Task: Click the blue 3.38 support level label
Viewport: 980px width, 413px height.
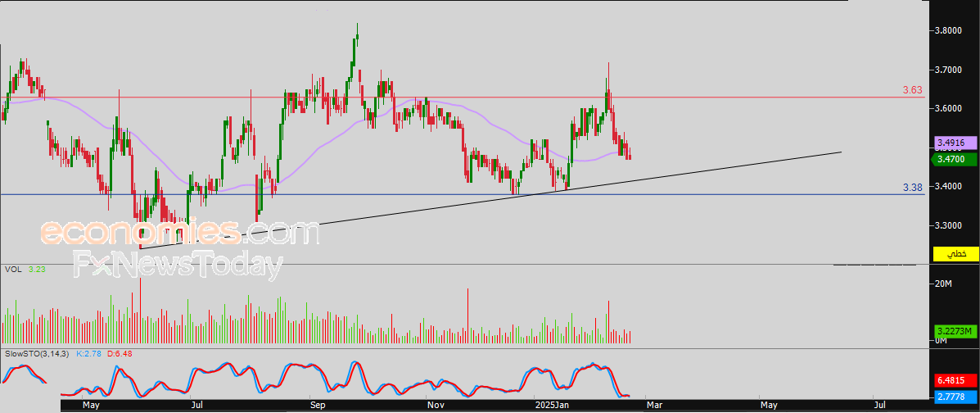Action: point(913,187)
